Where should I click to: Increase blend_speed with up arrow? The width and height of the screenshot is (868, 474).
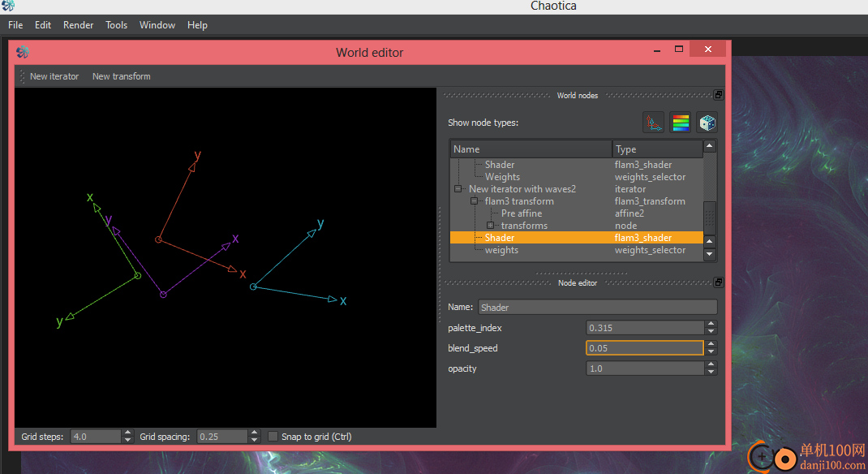[x=711, y=344]
